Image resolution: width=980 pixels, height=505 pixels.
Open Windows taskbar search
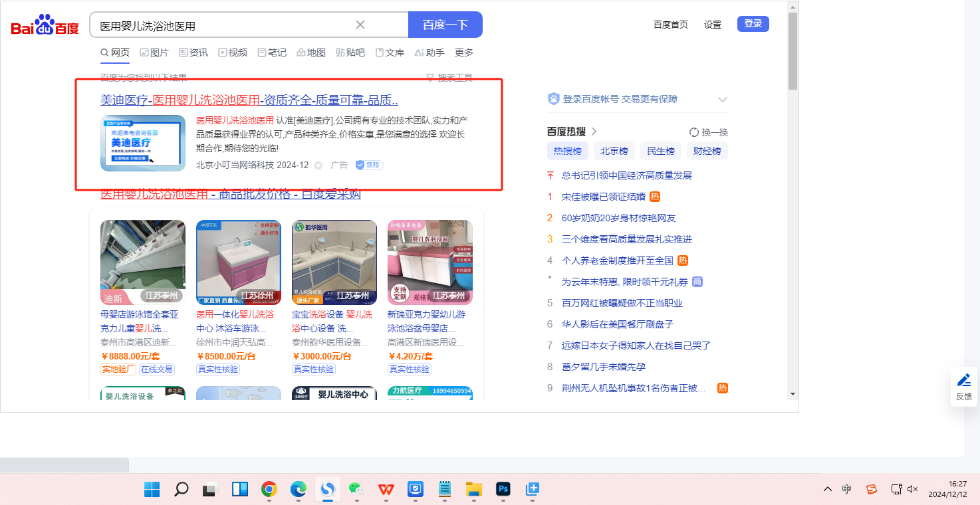tap(181, 490)
